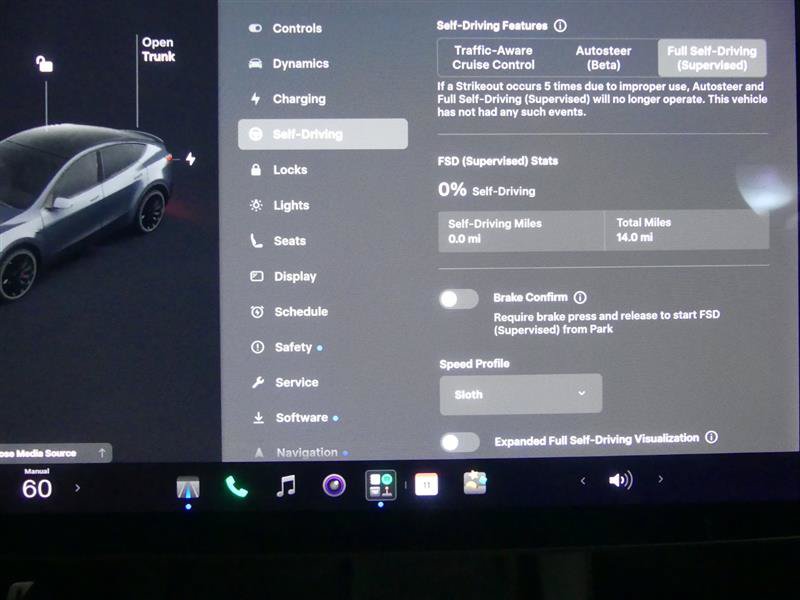Open the navigation map app icon
The image size is (800, 600).
[x=188, y=487]
